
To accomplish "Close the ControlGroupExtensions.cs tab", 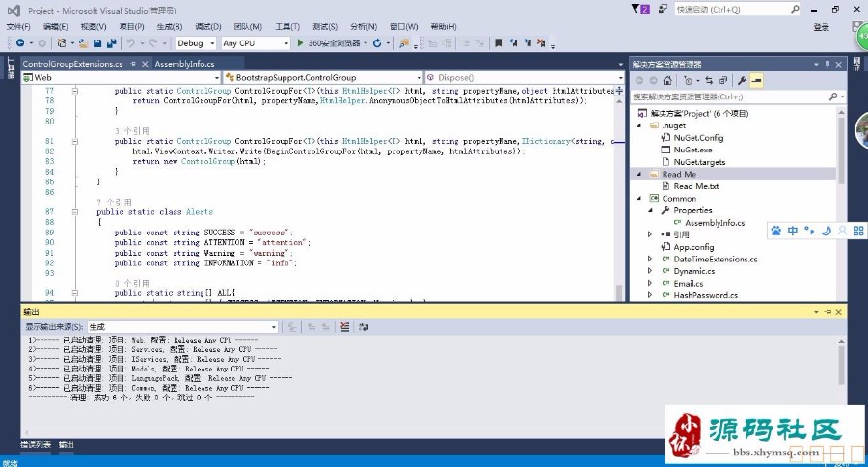I will coord(145,64).
